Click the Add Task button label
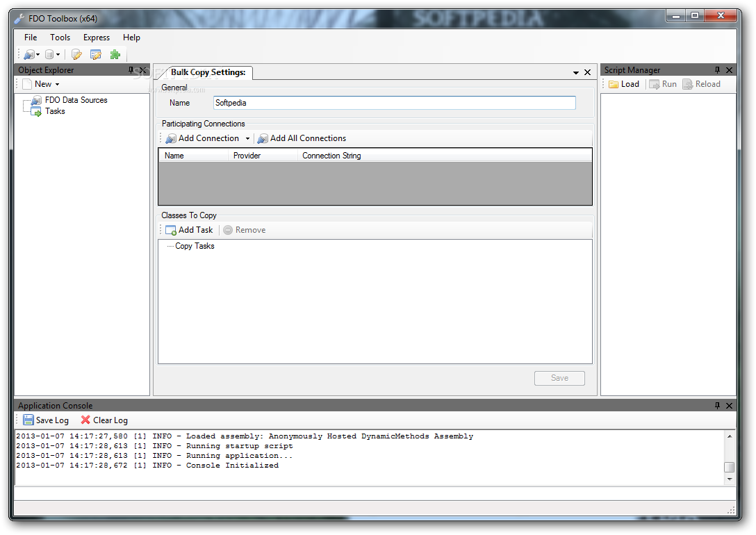 pos(196,230)
